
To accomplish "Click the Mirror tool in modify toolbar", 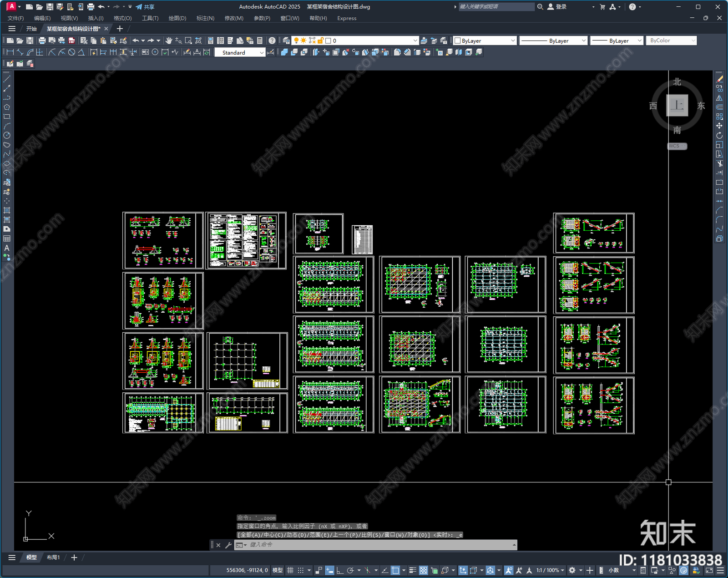I will pos(719,98).
